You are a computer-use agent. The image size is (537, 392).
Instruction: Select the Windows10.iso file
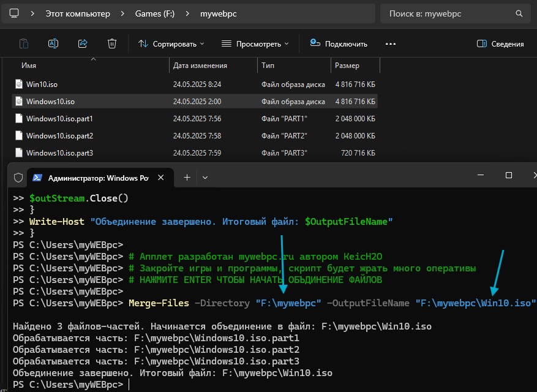[x=195, y=102]
